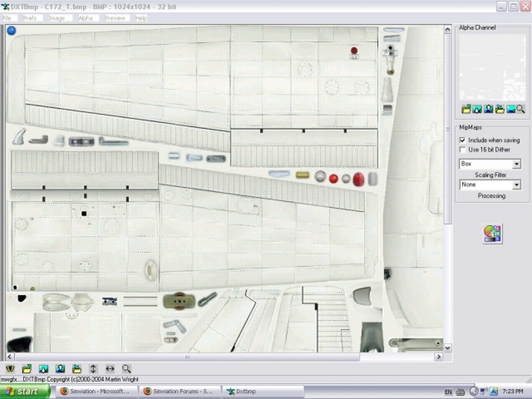Click the blue sphere at the image's top-left corner

click(x=11, y=31)
